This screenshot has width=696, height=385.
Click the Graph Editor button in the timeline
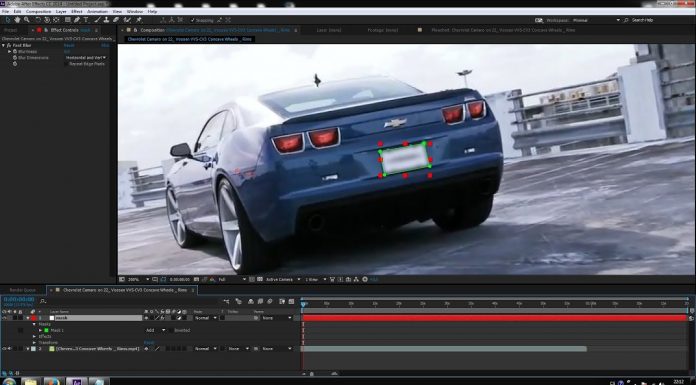point(291,302)
